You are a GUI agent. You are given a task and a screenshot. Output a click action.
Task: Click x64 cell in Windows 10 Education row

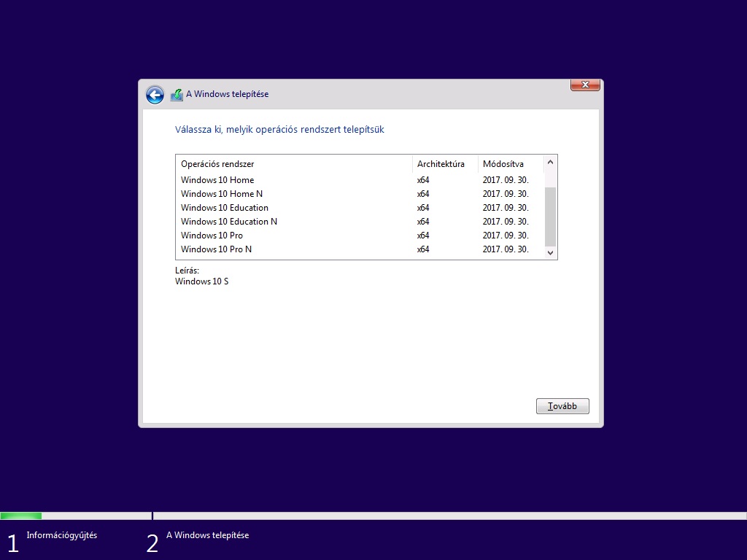(x=423, y=208)
